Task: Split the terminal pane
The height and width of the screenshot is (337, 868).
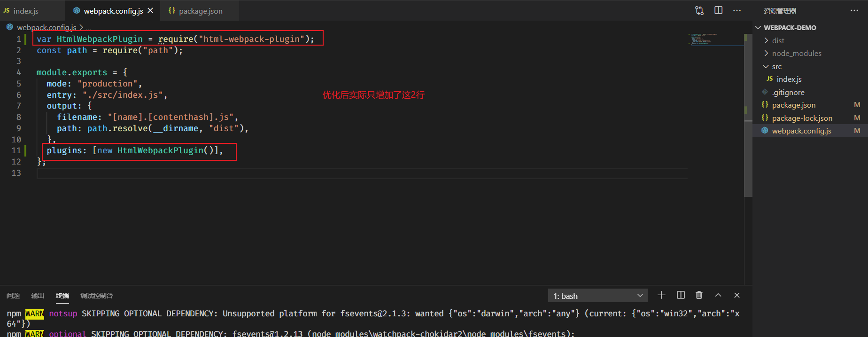Action: (x=681, y=295)
